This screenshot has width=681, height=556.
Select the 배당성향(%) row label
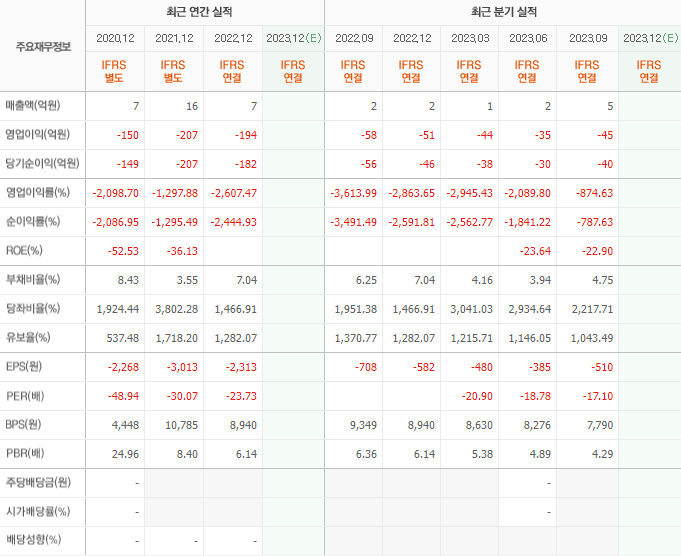(33, 540)
